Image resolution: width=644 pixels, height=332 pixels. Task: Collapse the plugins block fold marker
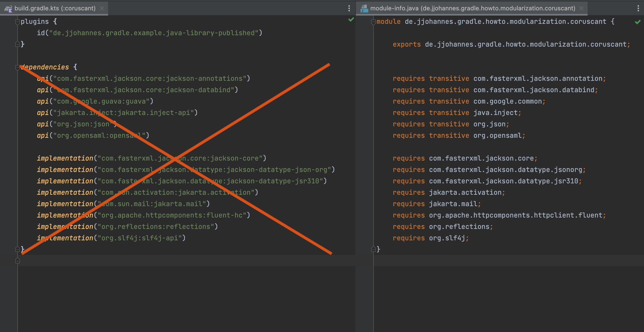(18, 22)
